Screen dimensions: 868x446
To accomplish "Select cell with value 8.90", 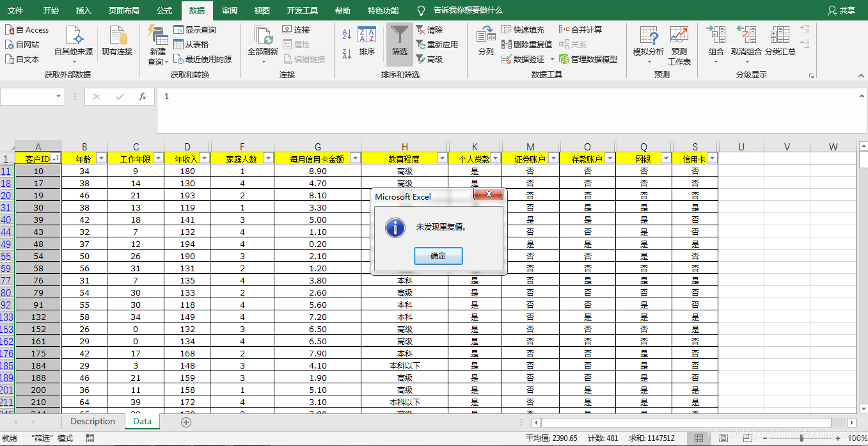I will [317, 171].
